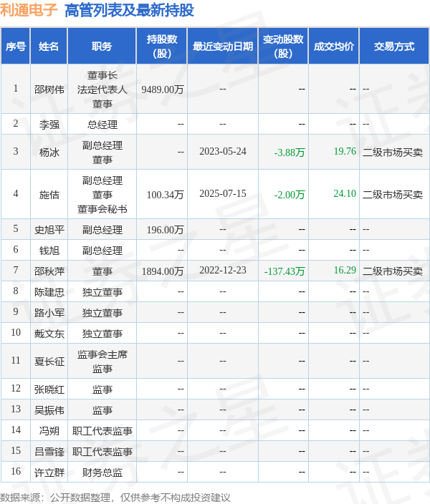The height and width of the screenshot is (504, 430).
Task: Select the name 李强
Action: 49,124
